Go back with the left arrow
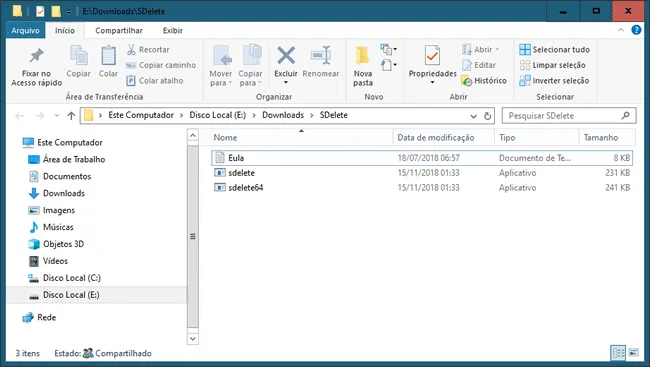 tap(19, 116)
